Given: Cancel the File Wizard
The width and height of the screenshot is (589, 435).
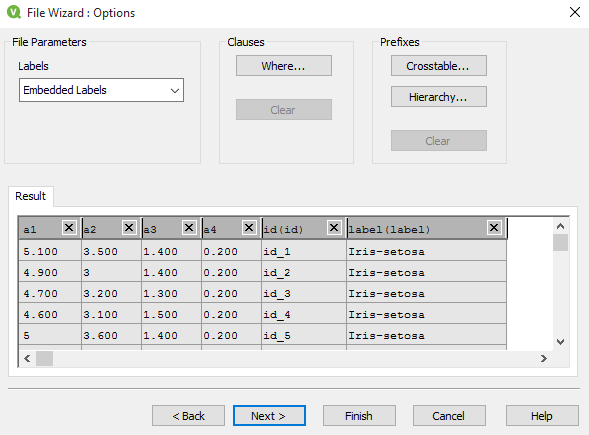Looking at the screenshot, I should coord(449,416).
